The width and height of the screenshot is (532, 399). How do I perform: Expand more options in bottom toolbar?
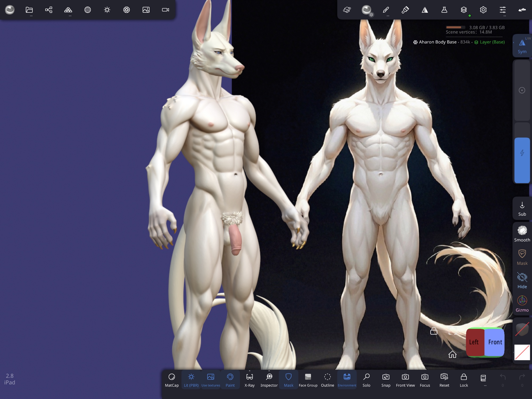483,380
